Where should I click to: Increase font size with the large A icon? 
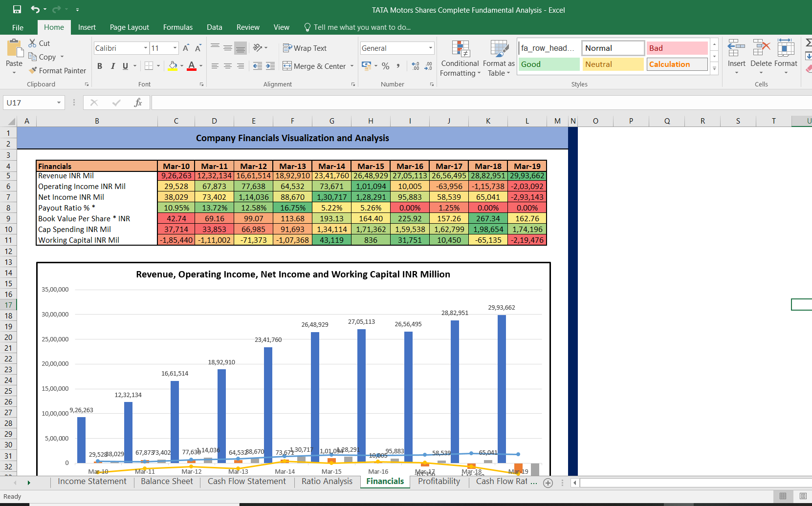[186, 48]
